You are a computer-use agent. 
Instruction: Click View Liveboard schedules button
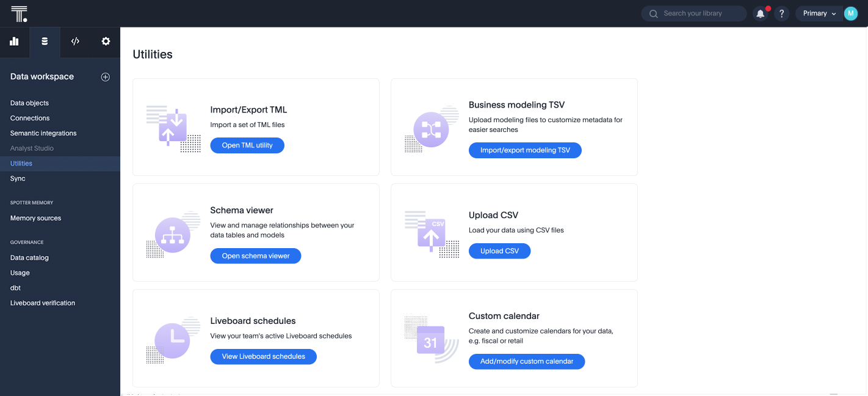(263, 356)
